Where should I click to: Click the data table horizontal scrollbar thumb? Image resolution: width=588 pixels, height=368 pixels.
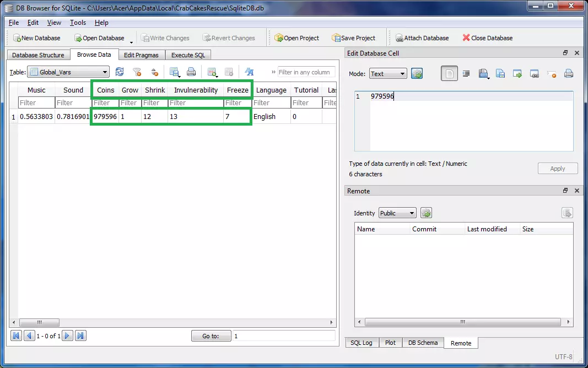39,322
